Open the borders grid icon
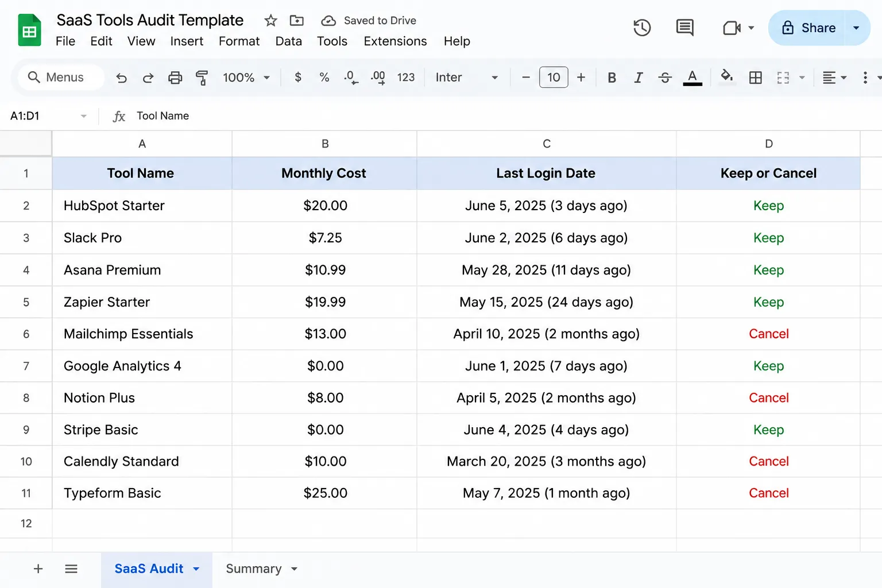This screenshot has height=588, width=882. [x=756, y=78]
